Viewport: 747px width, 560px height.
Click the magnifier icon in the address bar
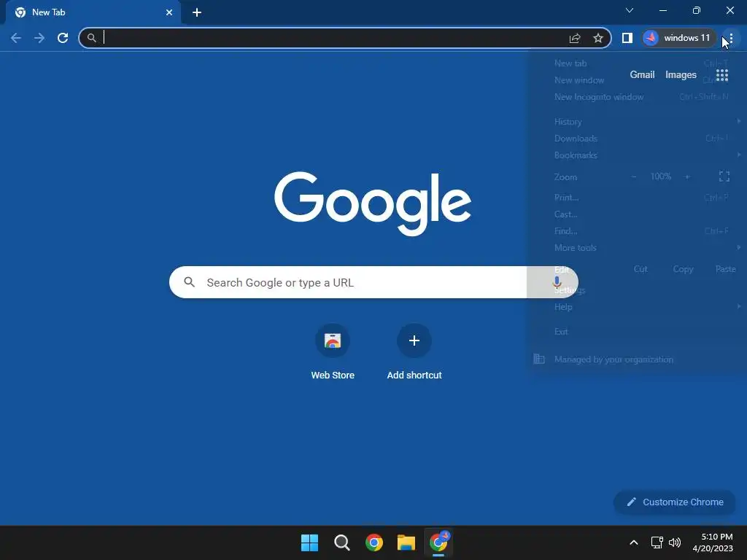coord(91,38)
